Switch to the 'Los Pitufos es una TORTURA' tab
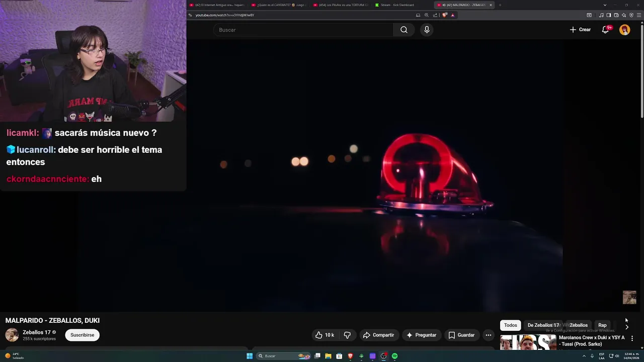 coord(341,5)
